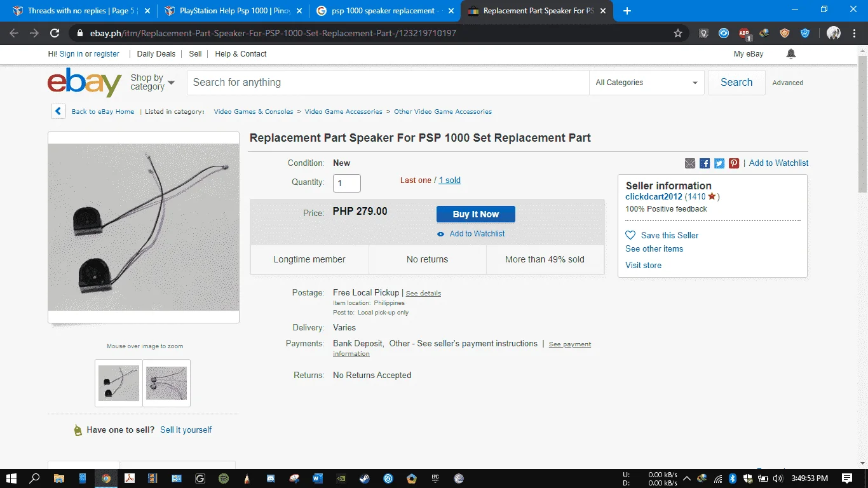
Task: Open Microsoft Word from taskbar
Action: pos(318,478)
